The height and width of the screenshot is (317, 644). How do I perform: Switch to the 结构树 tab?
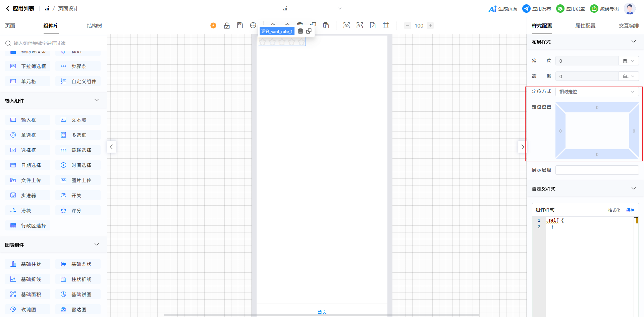click(94, 26)
